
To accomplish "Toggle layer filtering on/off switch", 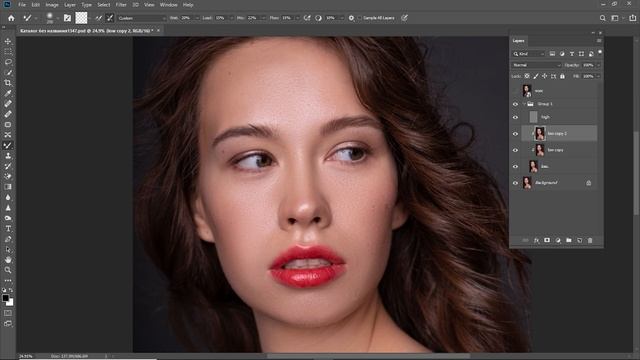I will (x=600, y=52).
